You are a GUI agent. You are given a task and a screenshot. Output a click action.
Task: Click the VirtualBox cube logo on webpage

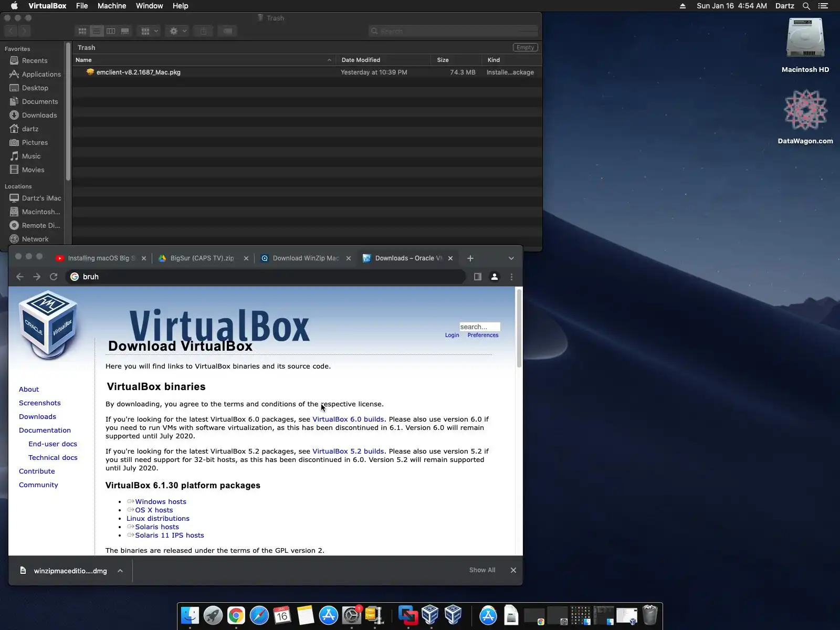(x=48, y=325)
